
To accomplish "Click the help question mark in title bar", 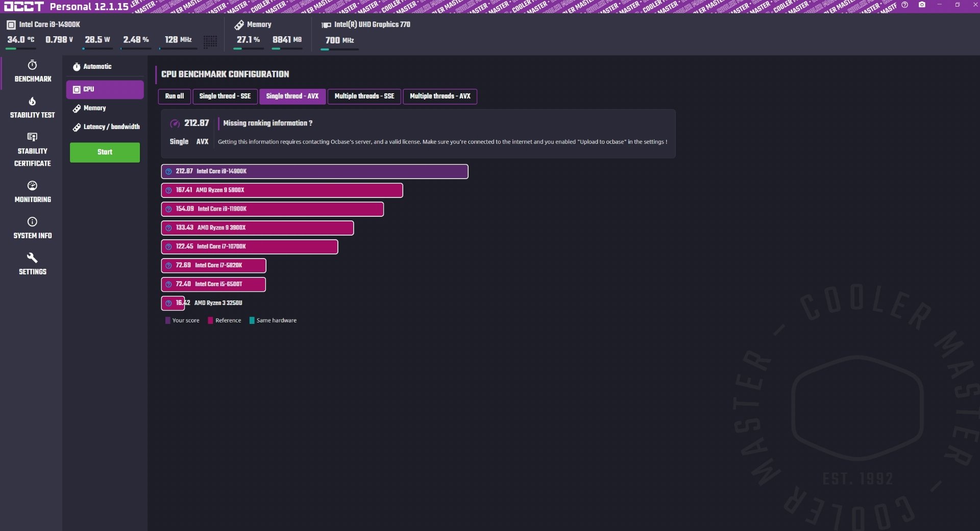I will point(904,5).
